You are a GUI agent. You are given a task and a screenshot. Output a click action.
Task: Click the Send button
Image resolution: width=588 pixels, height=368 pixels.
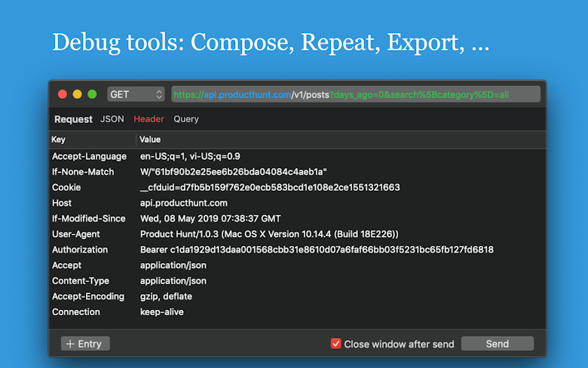click(x=498, y=344)
